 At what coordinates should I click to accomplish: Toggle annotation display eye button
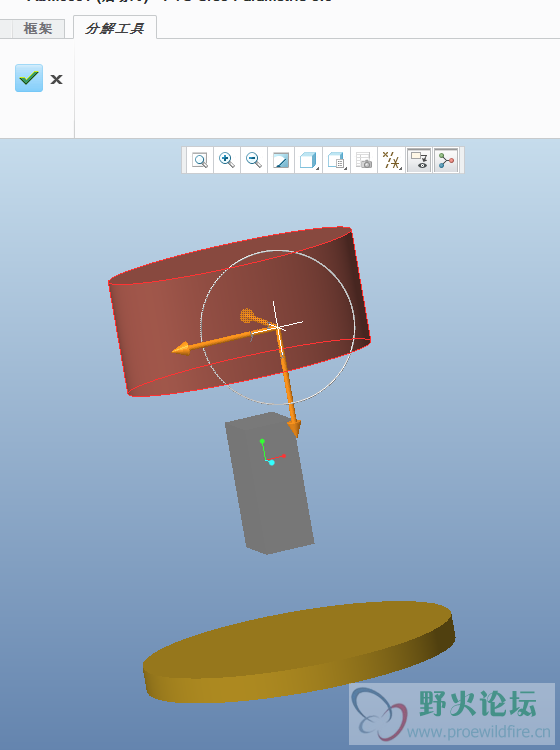coord(419,160)
